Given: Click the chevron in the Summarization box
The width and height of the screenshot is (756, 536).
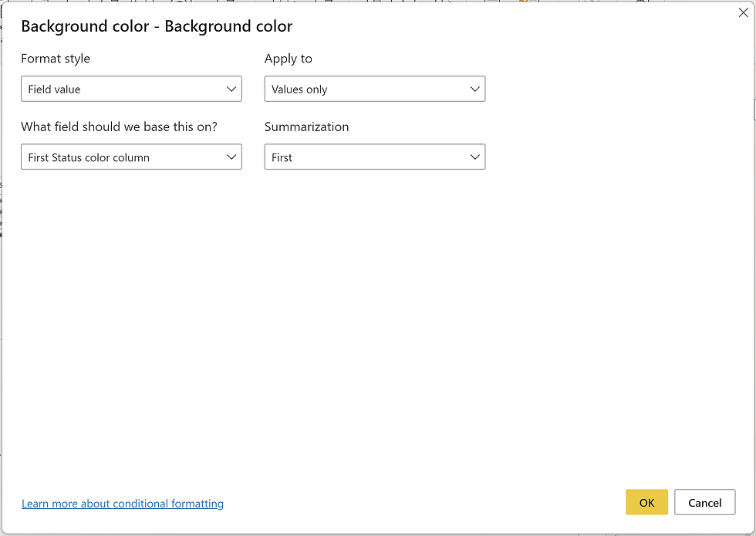Looking at the screenshot, I should pos(475,157).
